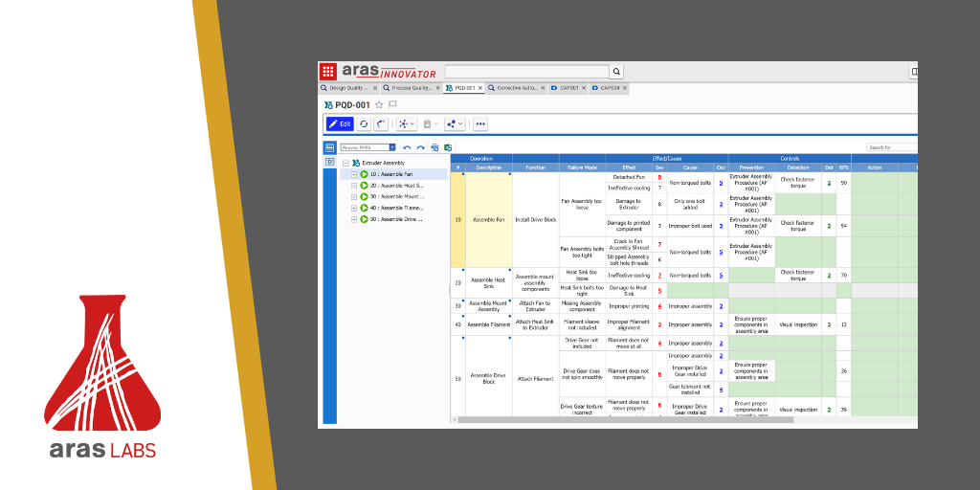The height and width of the screenshot is (490, 980).
Task: Click the redo arrow in PFMEA toolbar
Action: (x=420, y=148)
